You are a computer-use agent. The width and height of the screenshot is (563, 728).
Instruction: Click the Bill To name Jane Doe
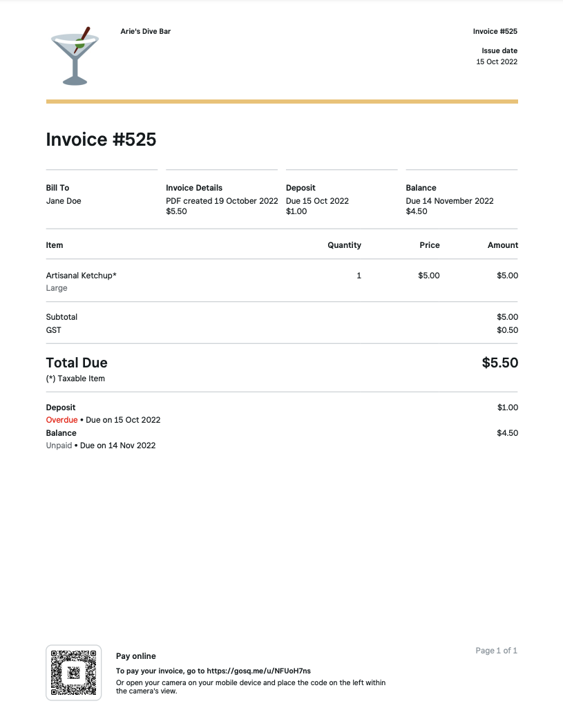tap(64, 201)
